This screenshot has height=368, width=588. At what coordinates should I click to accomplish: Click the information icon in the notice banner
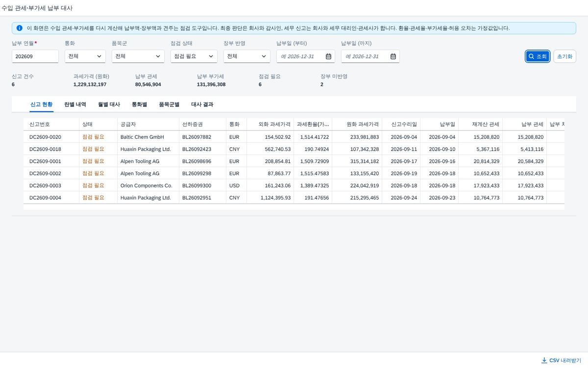(x=20, y=28)
